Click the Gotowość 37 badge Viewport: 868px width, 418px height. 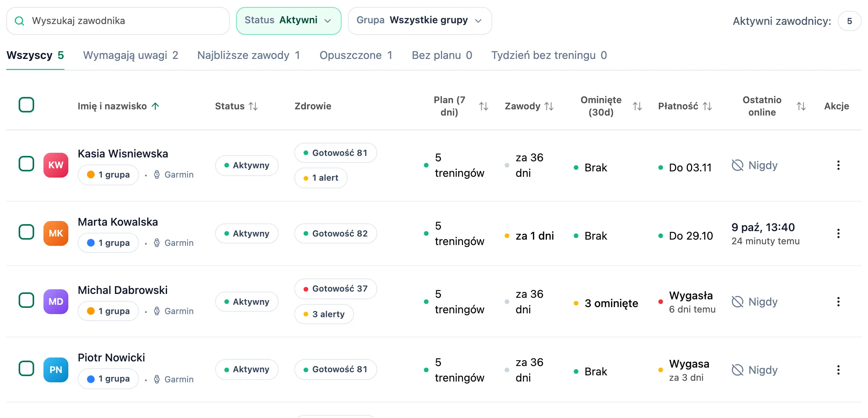[x=335, y=289]
